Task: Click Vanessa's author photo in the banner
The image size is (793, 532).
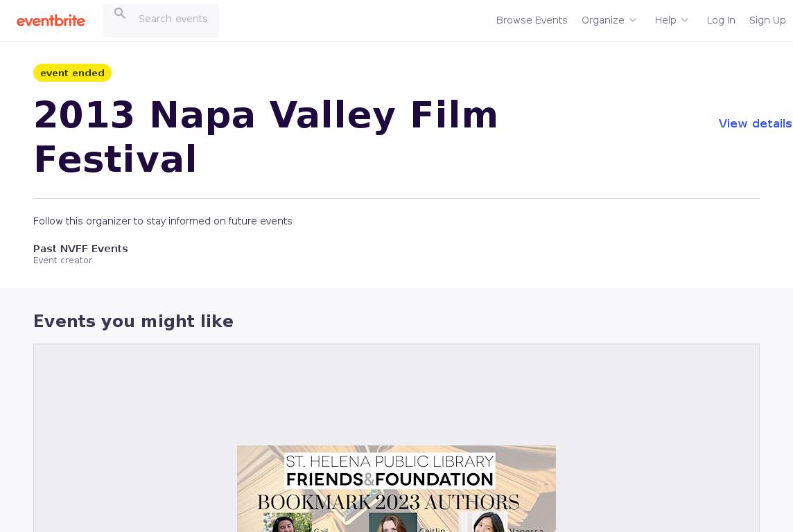Action: 489,523
